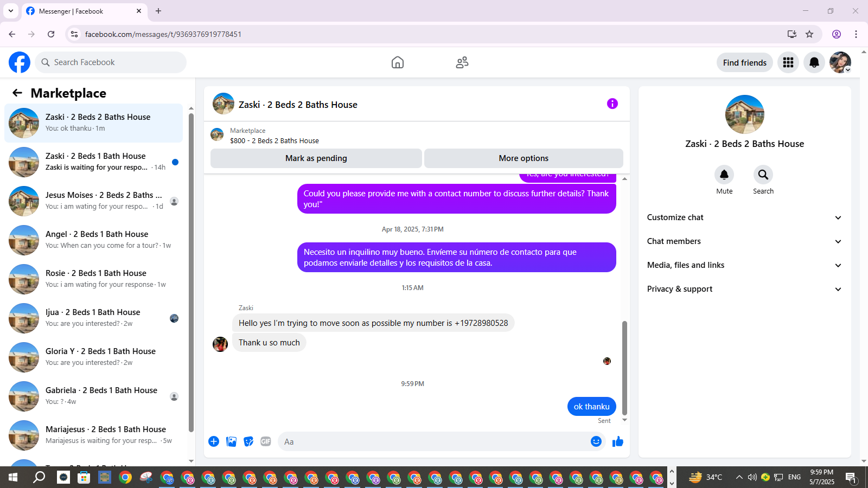
Task: Click the Facebook logo
Action: pos(20,62)
